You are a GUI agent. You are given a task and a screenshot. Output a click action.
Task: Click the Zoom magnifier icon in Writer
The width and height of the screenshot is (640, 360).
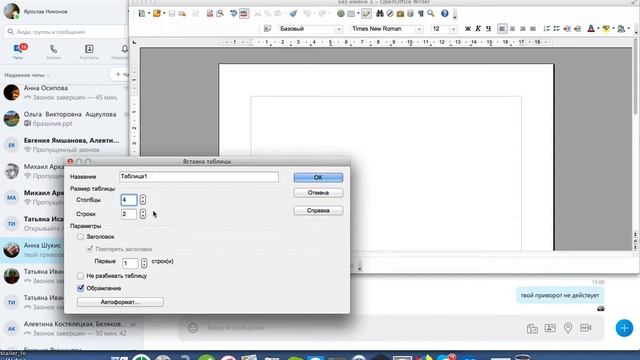(431, 13)
